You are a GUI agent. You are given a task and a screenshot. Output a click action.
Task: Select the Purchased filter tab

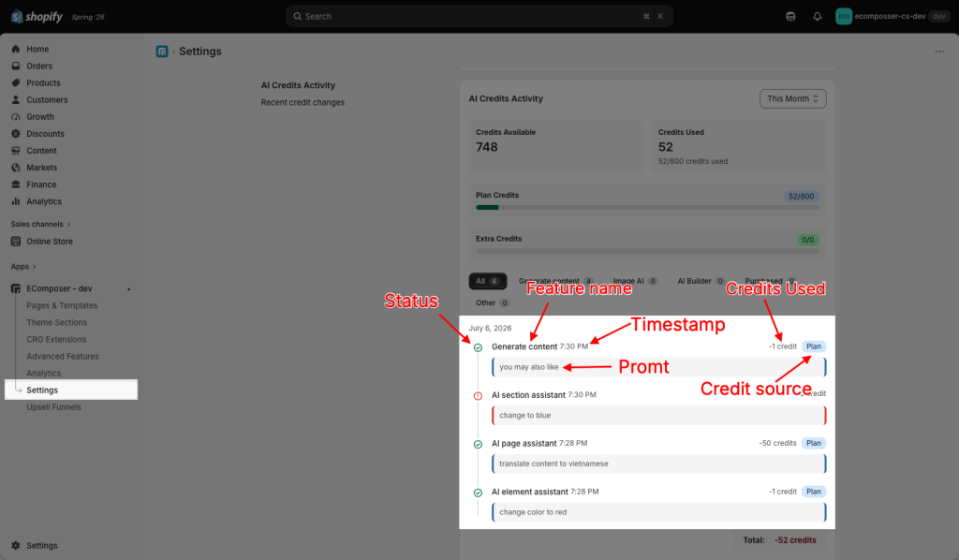[770, 281]
